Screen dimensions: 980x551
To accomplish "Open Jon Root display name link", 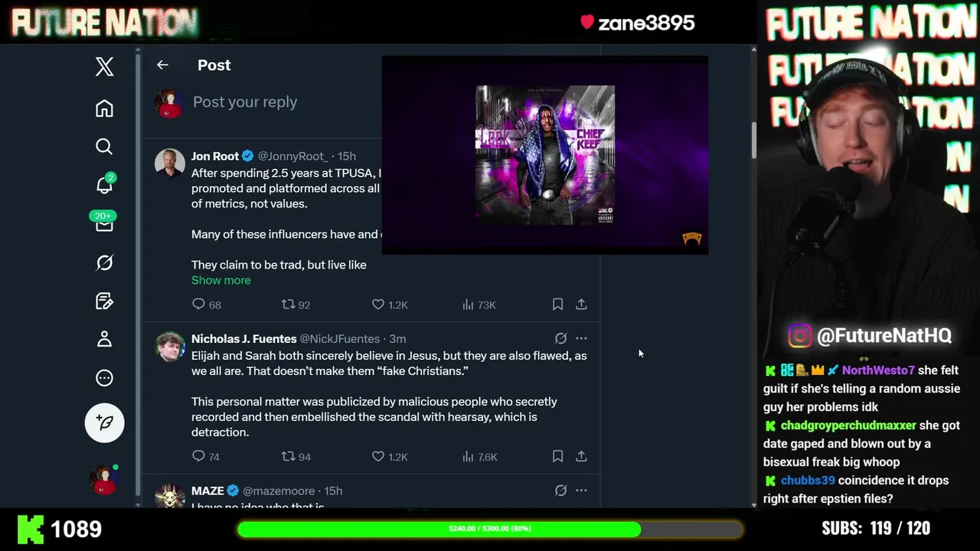I will coord(215,156).
